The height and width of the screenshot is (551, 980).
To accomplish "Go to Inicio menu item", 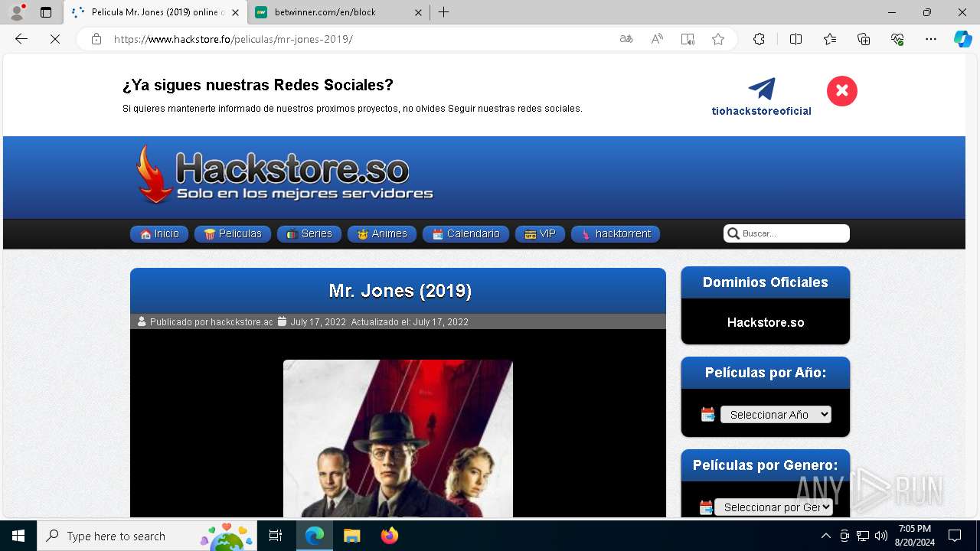I will point(159,234).
